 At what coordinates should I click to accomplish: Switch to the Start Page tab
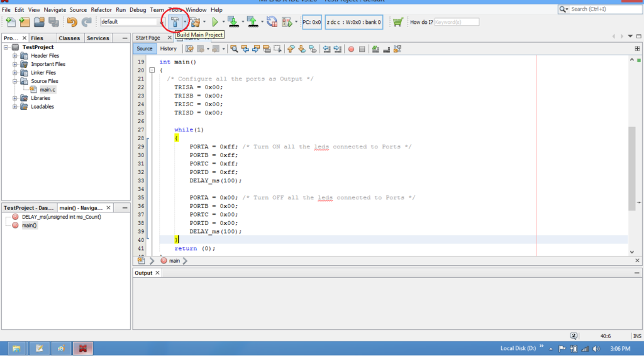coord(148,38)
